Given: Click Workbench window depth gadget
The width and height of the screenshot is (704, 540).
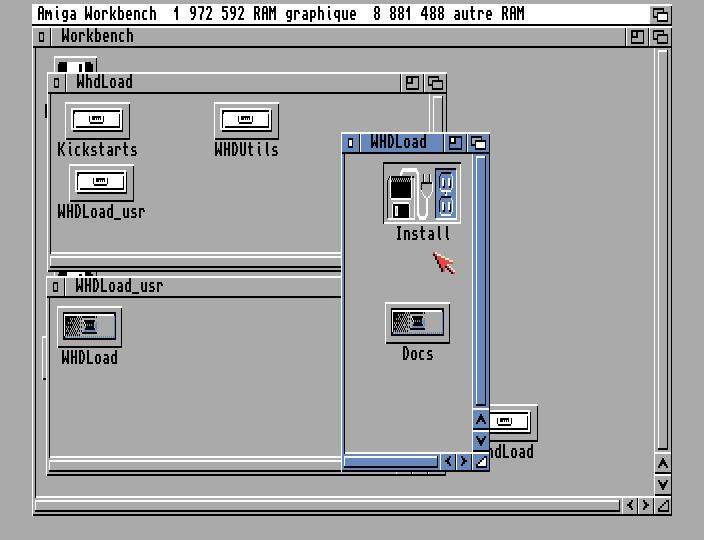Looking at the screenshot, I should 660,37.
